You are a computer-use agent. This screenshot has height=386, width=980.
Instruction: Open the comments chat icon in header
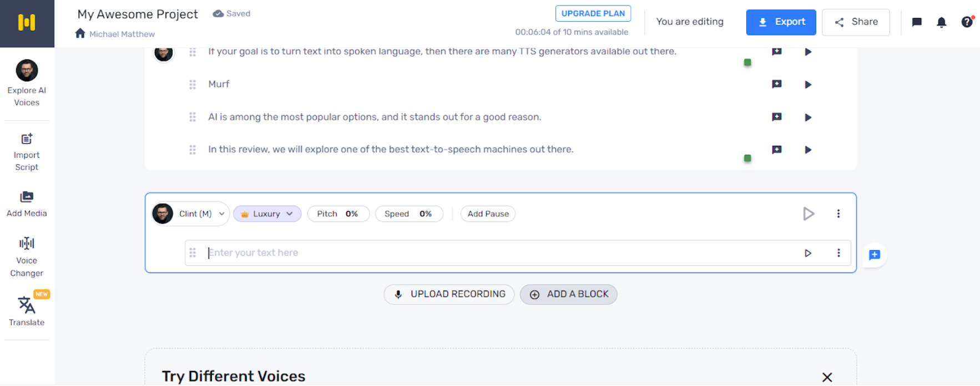point(917,22)
